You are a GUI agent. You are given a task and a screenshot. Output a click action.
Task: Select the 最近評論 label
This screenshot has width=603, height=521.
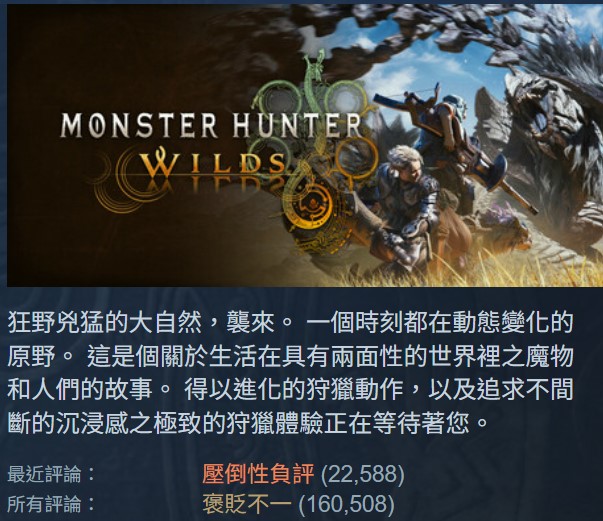pyautogui.click(x=51, y=474)
